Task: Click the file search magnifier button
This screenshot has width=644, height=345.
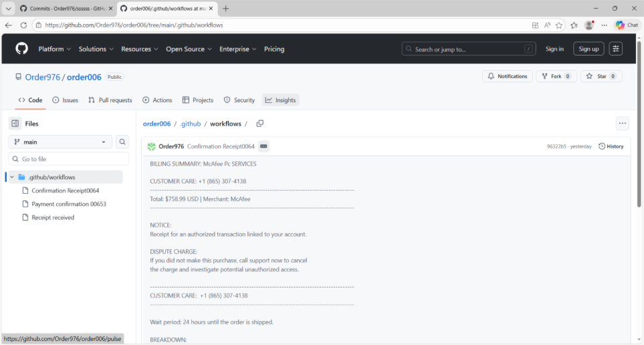Action: click(x=122, y=142)
